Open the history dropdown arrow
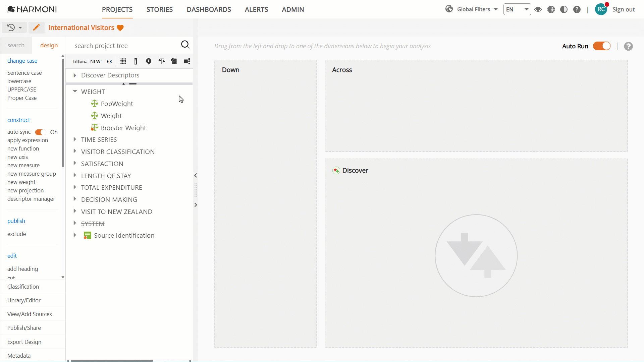This screenshot has height=362, width=644. coord(20,27)
